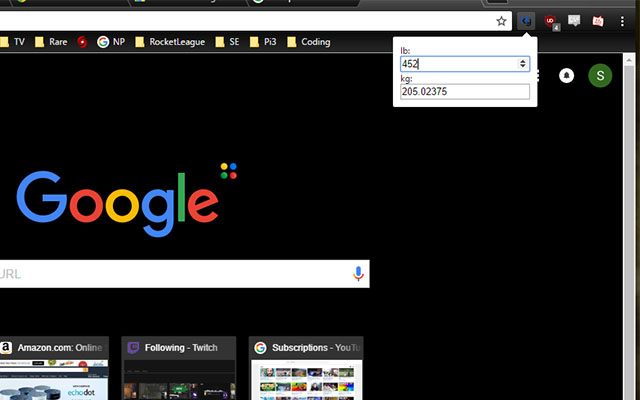Image resolution: width=640 pixels, height=400 pixels.
Task: Open the Chrome three-dot menu
Action: [x=622, y=21]
